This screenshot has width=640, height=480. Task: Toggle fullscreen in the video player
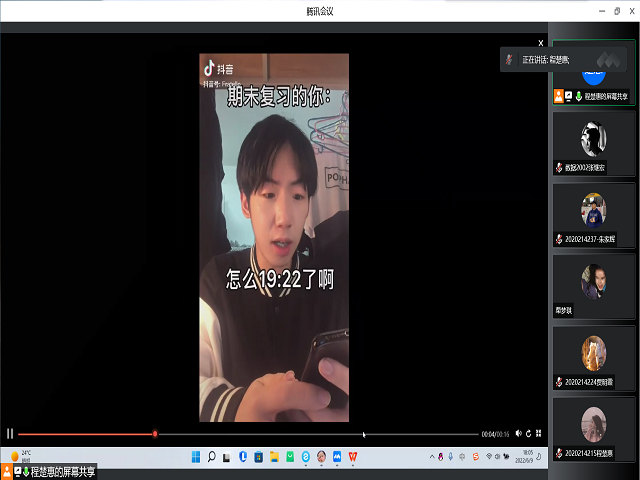(538, 433)
